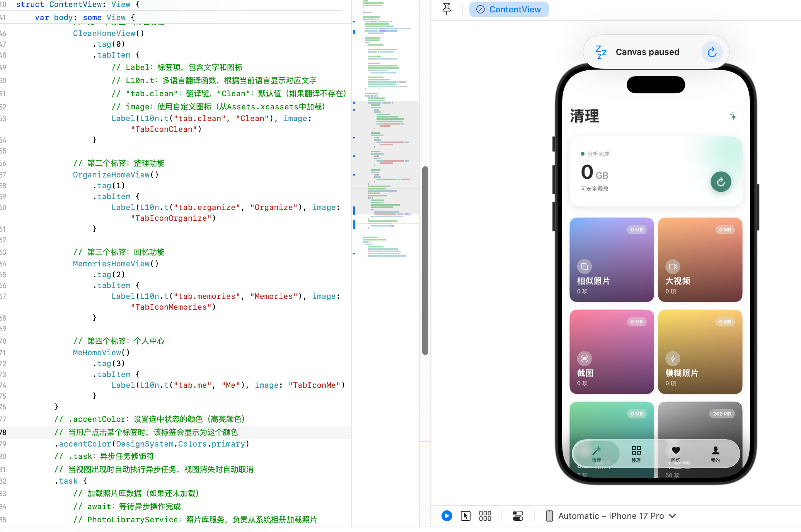801x532 pixels.
Task: Start live preview with the play icon
Action: [447, 516]
